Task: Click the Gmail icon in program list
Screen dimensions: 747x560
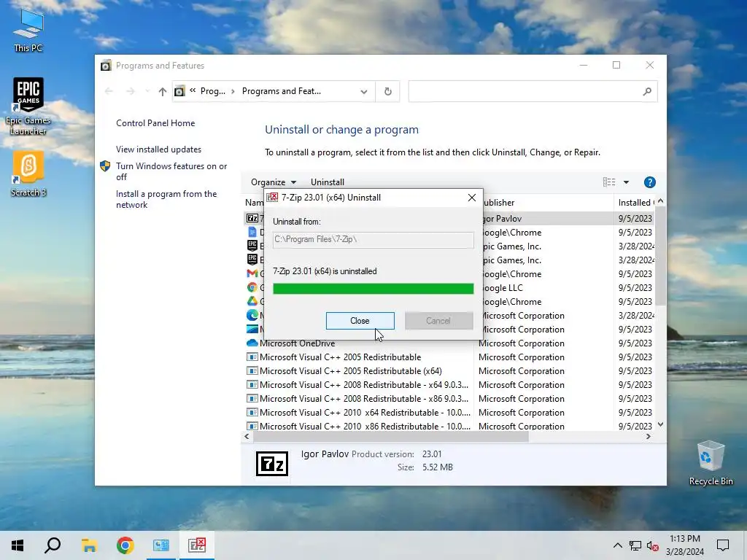Action: point(252,274)
